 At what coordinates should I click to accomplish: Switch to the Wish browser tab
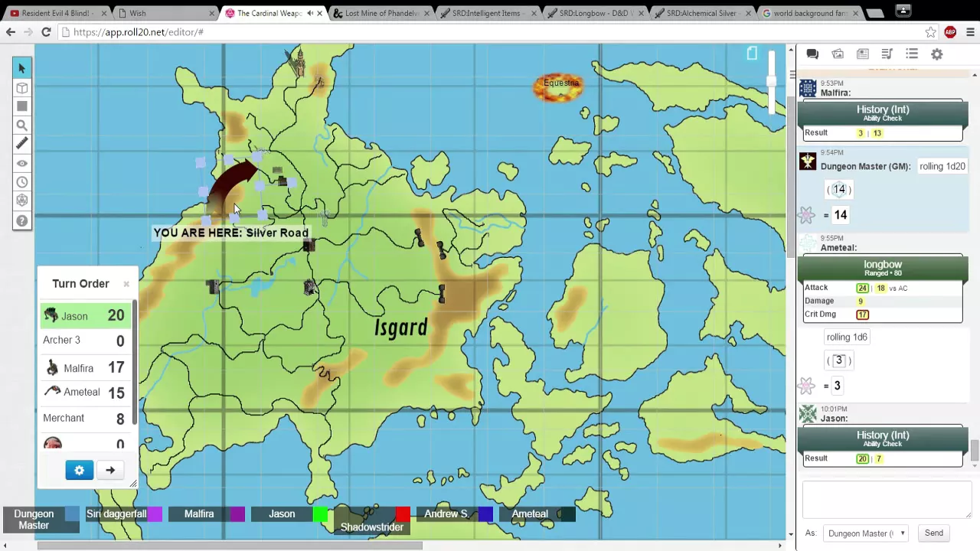pos(165,13)
